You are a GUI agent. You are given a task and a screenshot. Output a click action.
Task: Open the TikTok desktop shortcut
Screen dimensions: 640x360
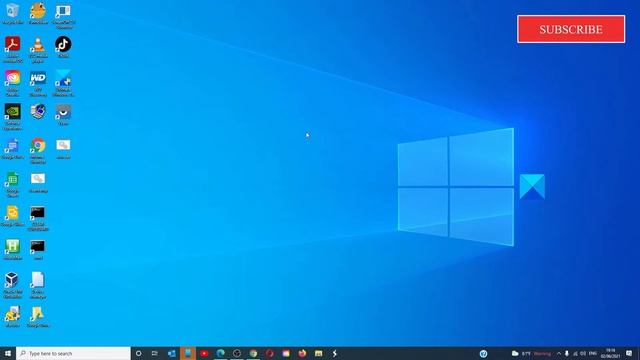point(63,47)
